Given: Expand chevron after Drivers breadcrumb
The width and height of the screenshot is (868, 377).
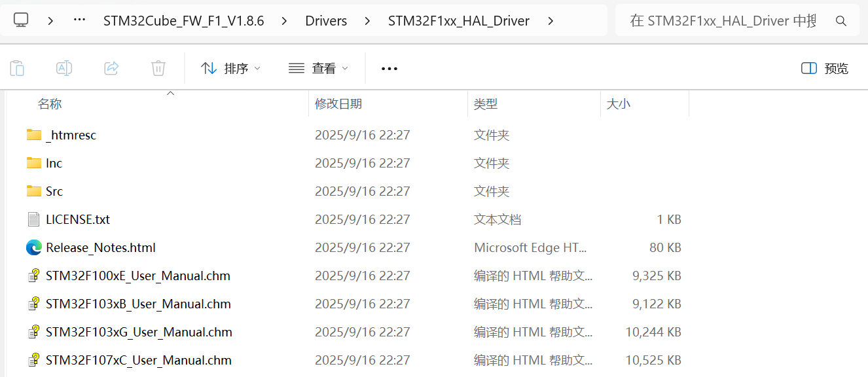Looking at the screenshot, I should coord(367,21).
